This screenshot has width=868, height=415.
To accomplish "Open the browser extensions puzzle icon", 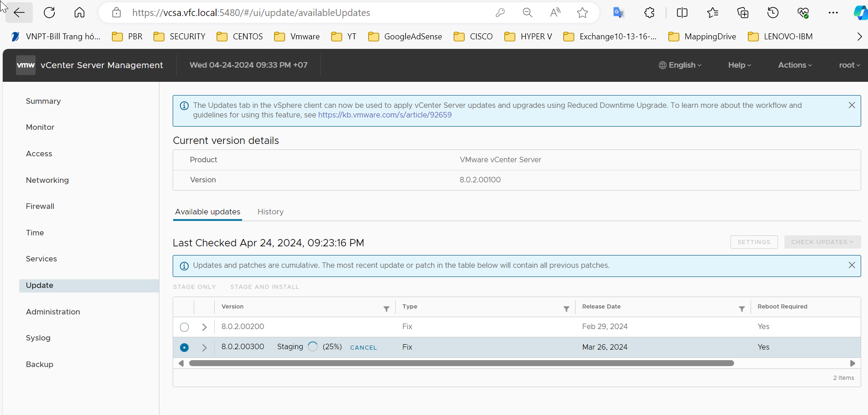I will pyautogui.click(x=649, y=13).
